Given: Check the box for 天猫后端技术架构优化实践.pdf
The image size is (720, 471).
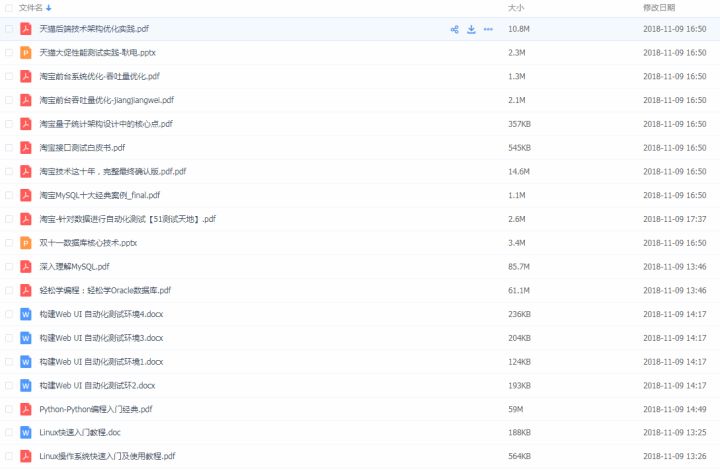Looking at the screenshot, I should tap(9, 29).
